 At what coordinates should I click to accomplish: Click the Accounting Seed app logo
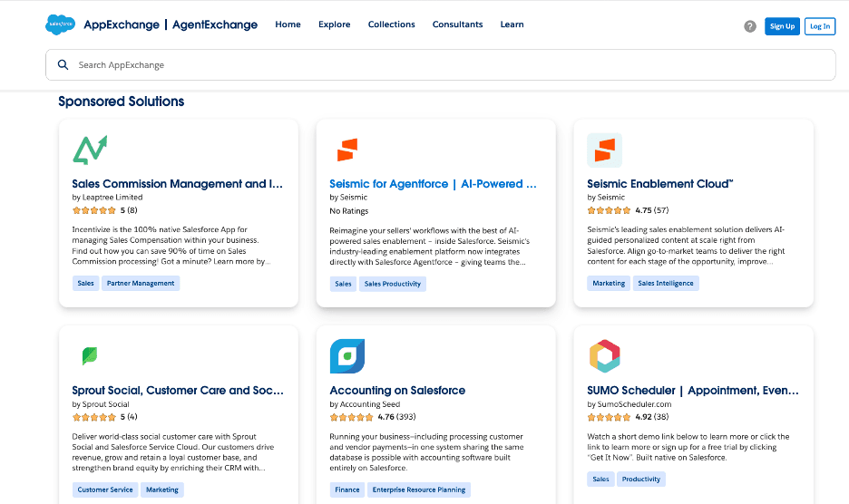[346, 356]
